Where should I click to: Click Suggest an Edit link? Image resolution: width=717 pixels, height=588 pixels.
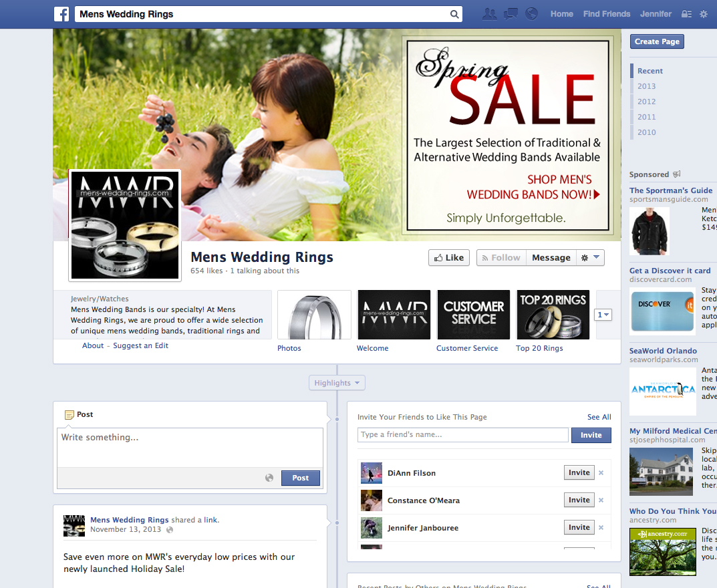coord(140,345)
